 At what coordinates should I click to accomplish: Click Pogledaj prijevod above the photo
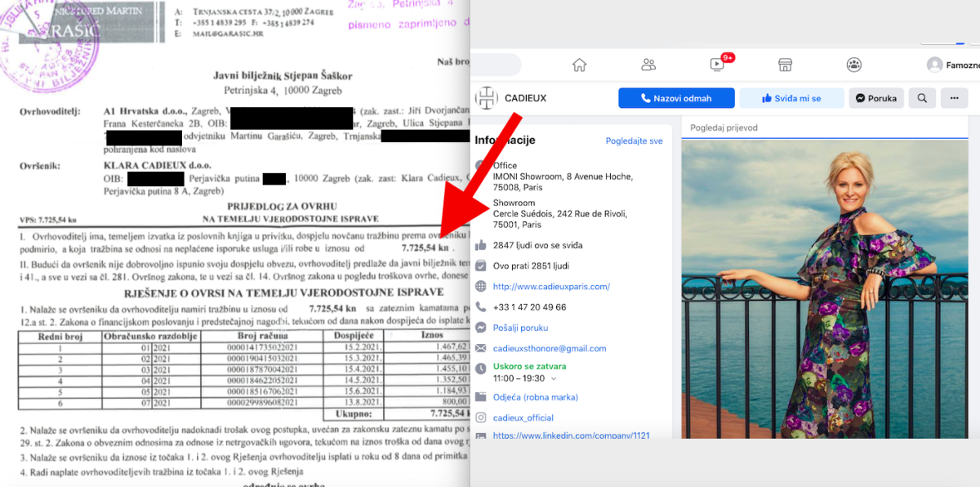point(725,129)
